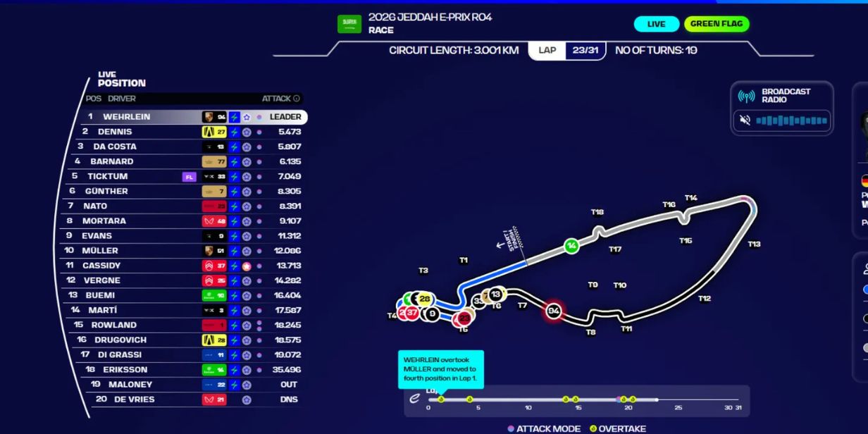Click the lap 1 overtake timeline marker
This screenshot has height=434, width=868.
(x=441, y=399)
